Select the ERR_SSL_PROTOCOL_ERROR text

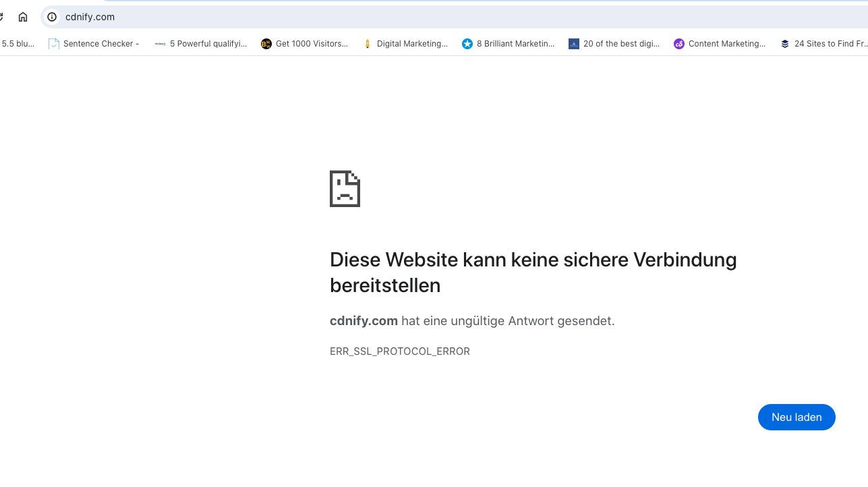pos(400,351)
